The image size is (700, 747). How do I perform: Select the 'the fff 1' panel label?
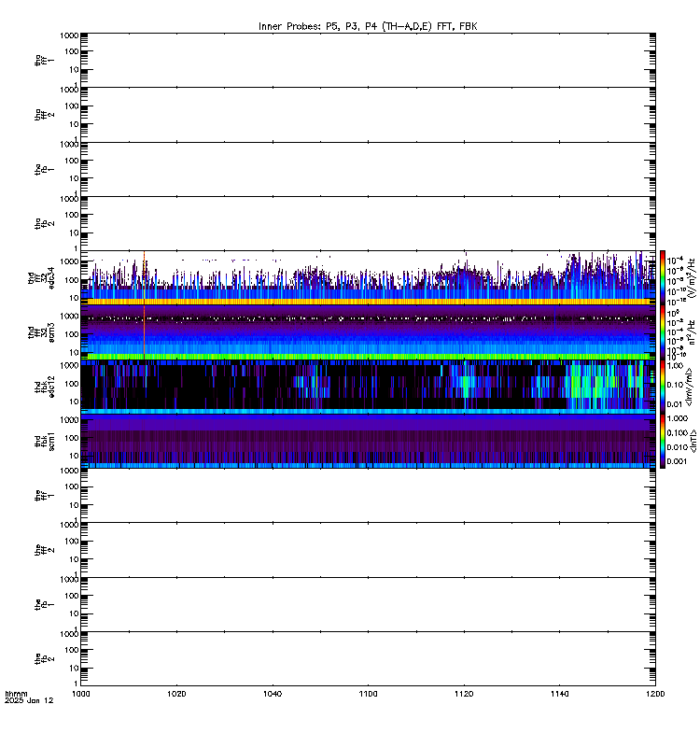click(x=44, y=497)
